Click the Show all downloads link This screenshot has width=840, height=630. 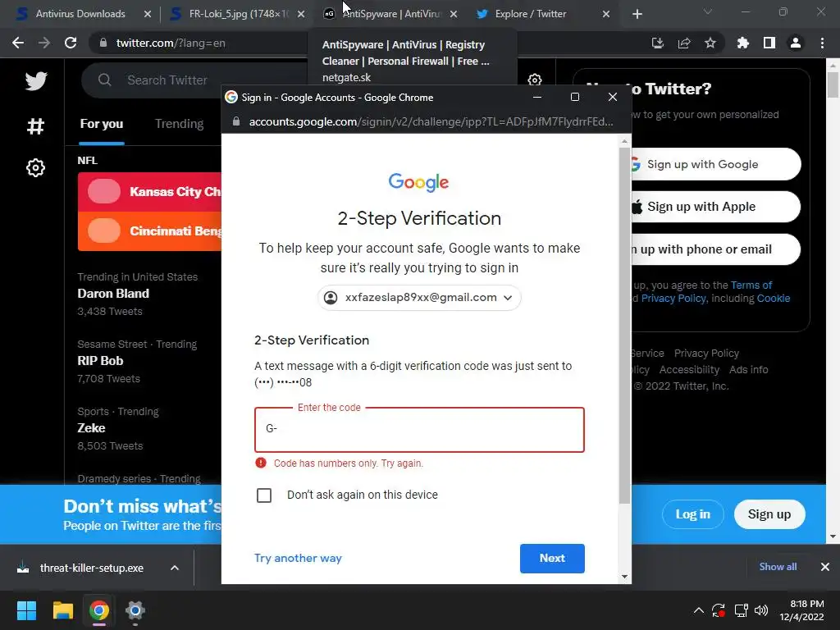[778, 567]
